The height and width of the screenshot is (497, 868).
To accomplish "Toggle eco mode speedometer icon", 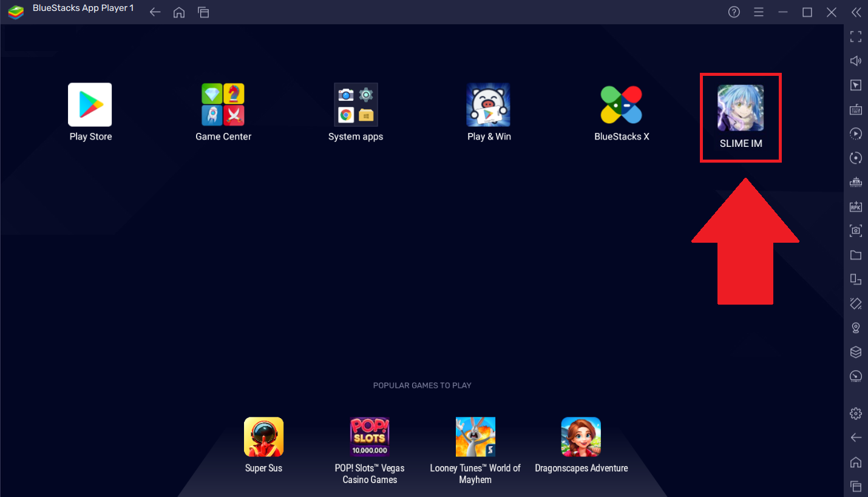I will [x=856, y=376].
